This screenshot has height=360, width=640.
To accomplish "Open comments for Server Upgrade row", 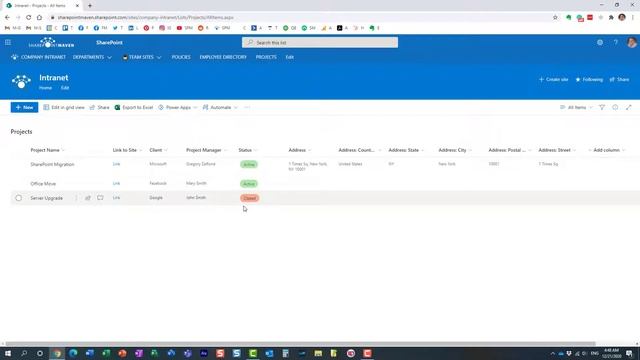I will [100, 198].
